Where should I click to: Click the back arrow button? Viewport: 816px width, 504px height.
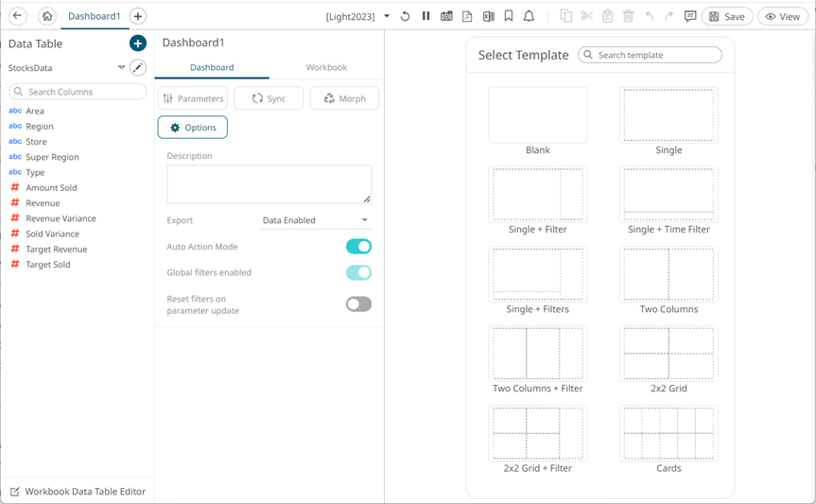(x=17, y=16)
